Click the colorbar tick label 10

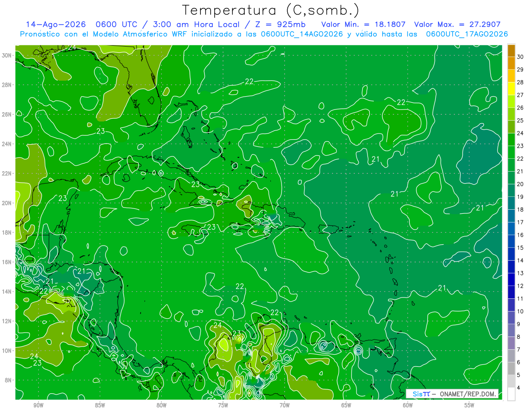[520, 311]
